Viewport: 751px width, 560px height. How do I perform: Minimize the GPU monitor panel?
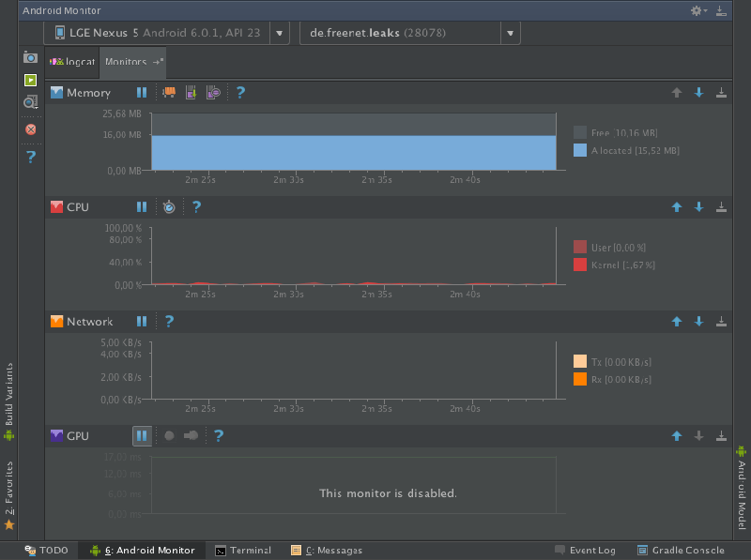pyautogui.click(x=721, y=435)
